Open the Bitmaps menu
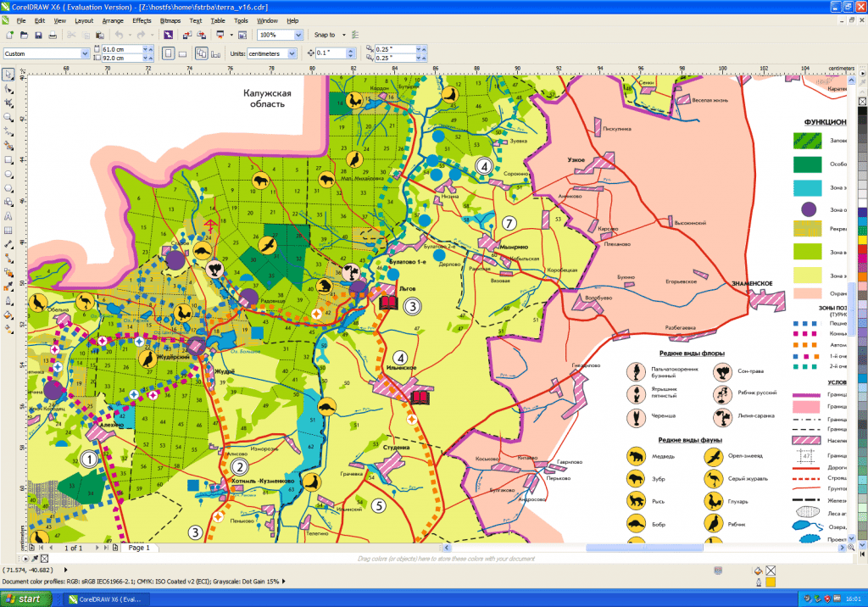Viewport: 868px width, 607px height. 170,19
